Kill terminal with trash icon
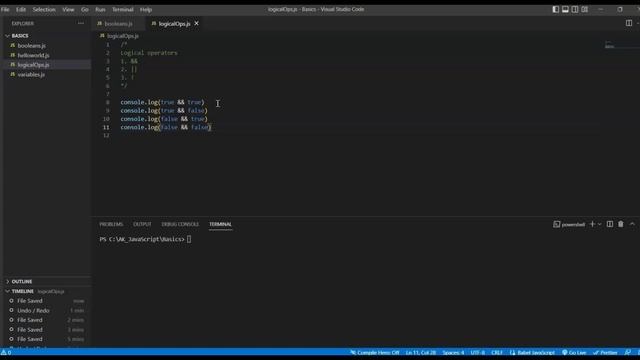 pyautogui.click(x=620, y=224)
